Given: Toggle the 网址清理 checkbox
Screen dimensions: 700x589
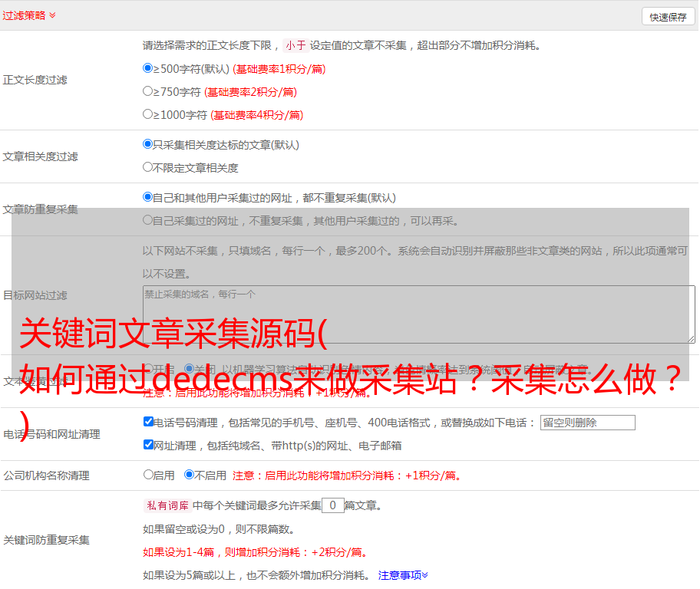Looking at the screenshot, I should (x=149, y=445).
